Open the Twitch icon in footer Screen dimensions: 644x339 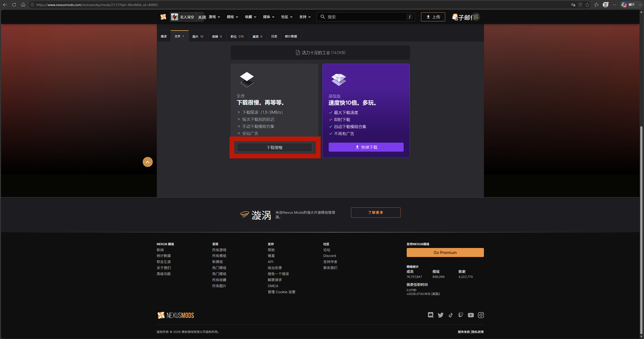460,315
